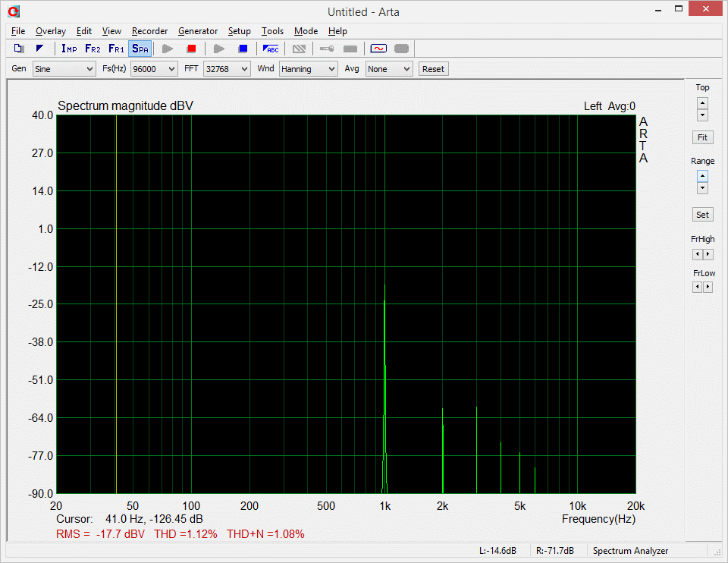The height and width of the screenshot is (563, 728).
Task: Click the striped grey toolbar icon
Action: (299, 49)
